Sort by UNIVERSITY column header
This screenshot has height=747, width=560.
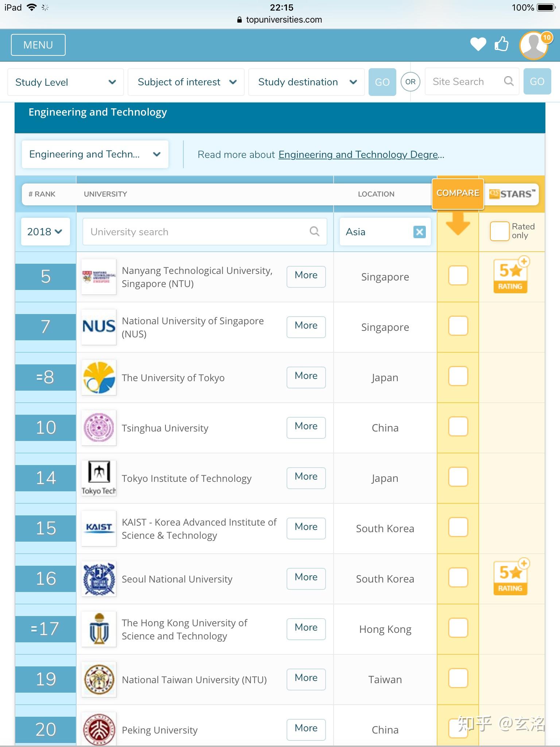[x=105, y=194]
